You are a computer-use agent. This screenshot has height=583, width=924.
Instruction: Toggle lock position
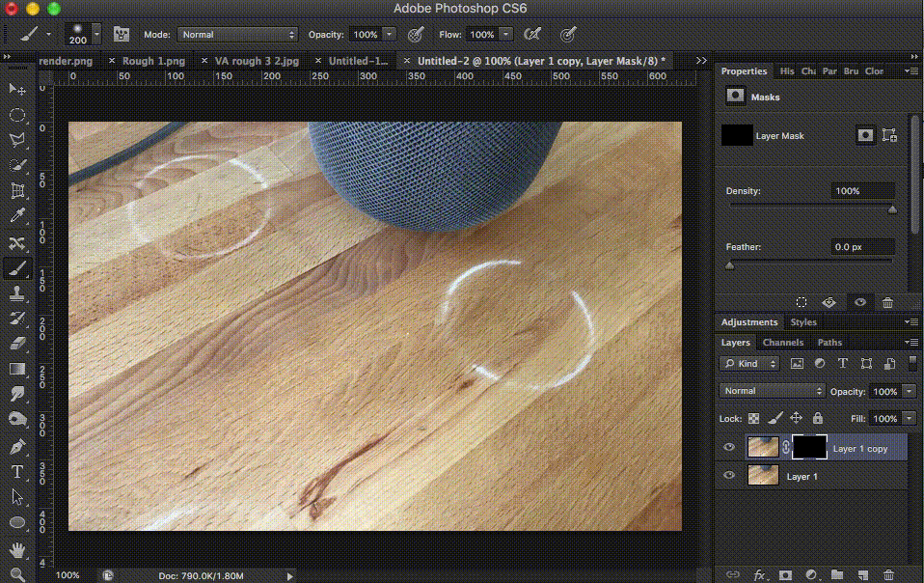click(x=796, y=418)
